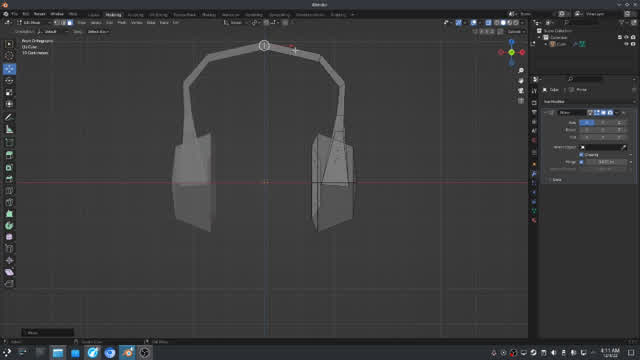
Task: Select the Rotate tool
Action: pos(9,80)
